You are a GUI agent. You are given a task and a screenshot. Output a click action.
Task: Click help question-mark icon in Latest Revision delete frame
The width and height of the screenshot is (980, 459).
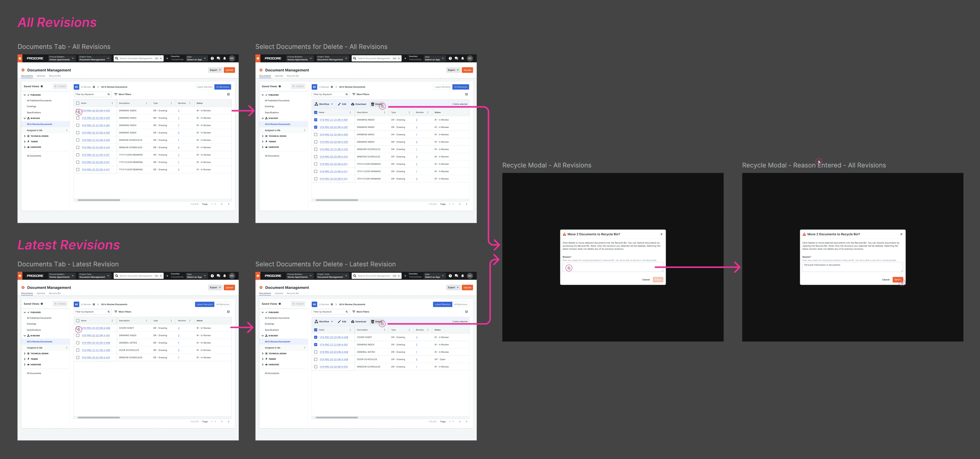(450, 276)
